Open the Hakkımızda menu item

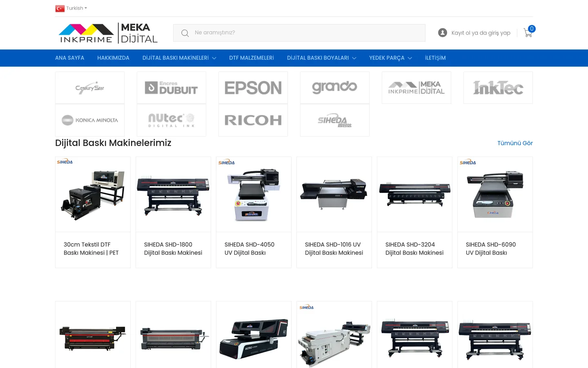click(113, 58)
